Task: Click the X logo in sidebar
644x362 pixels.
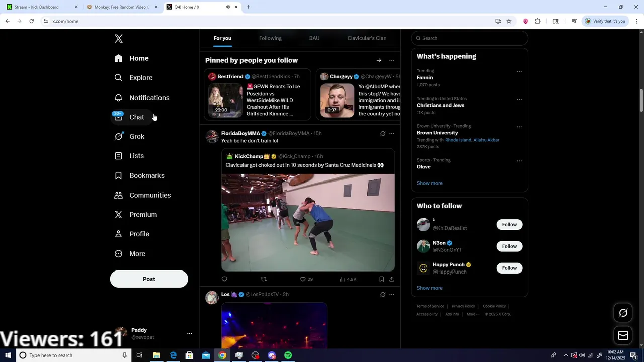Action: (118, 39)
